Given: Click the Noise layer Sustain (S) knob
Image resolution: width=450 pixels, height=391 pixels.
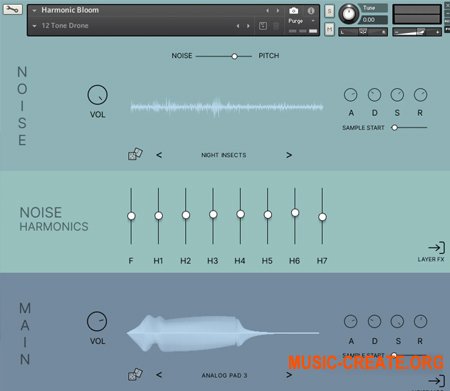Looking at the screenshot, I should click(x=397, y=95).
